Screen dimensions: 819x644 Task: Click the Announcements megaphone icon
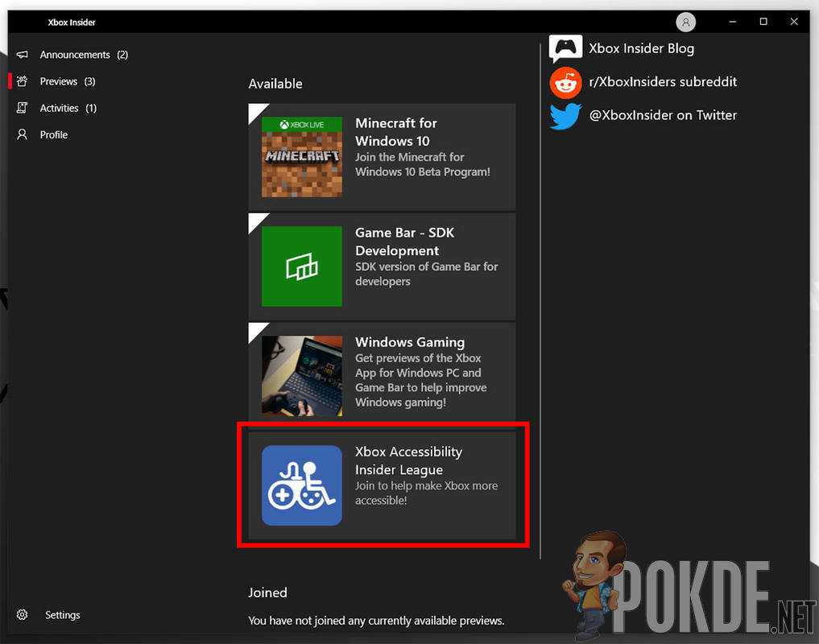coord(22,54)
